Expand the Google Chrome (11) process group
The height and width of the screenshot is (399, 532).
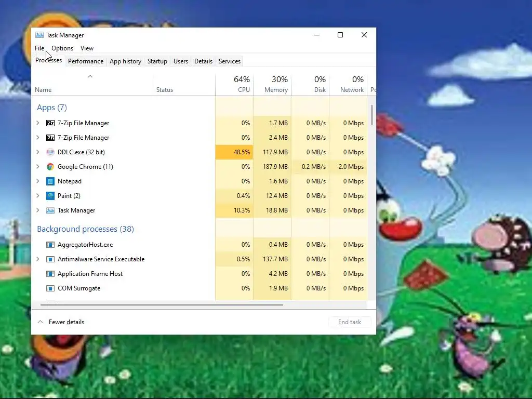[38, 167]
